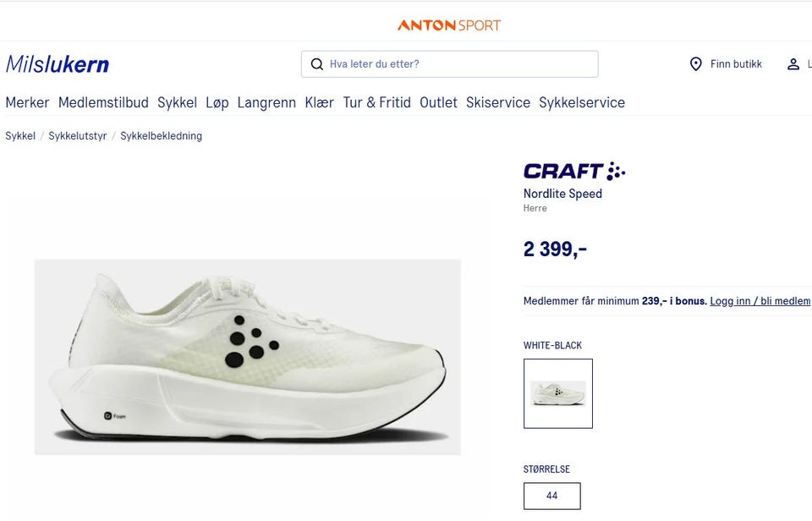Click the Milslukern logo
Viewport: 812px width, 521px height.
click(58, 65)
